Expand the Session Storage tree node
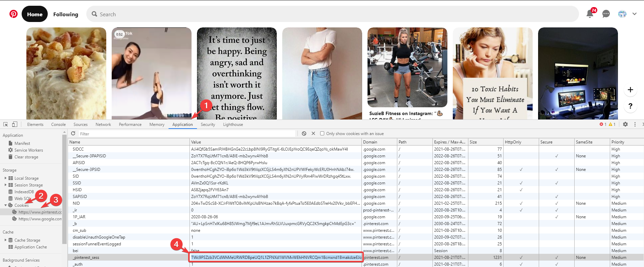The image size is (644, 267). [5, 185]
